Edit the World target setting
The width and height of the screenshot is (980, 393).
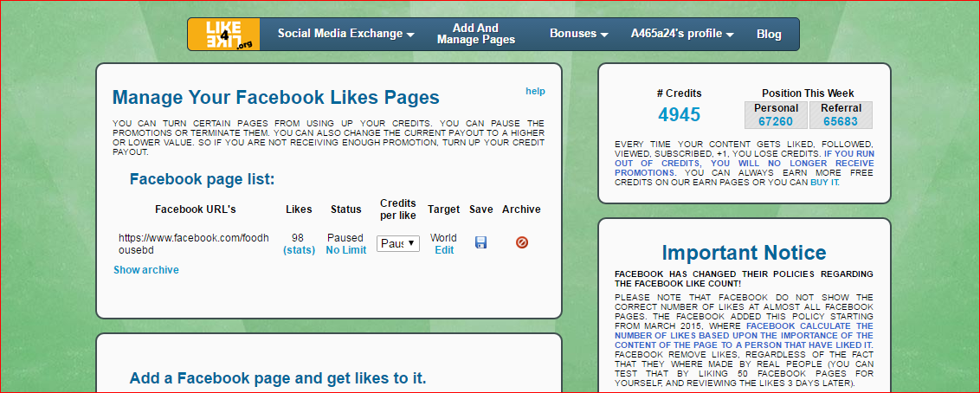444,250
